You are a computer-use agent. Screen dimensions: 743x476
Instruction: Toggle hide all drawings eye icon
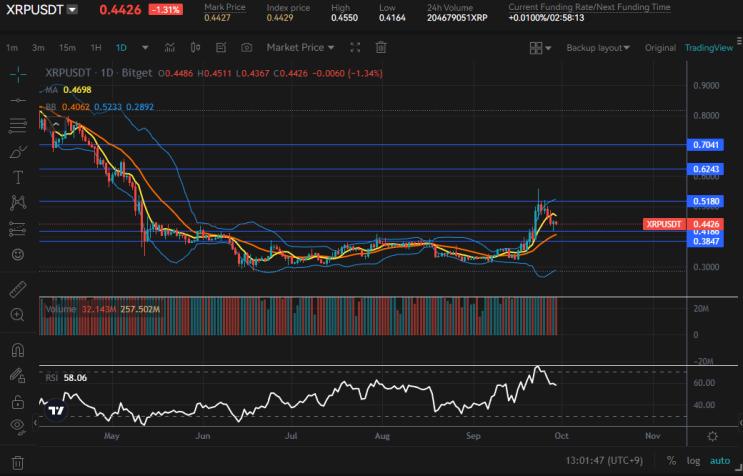click(18, 425)
